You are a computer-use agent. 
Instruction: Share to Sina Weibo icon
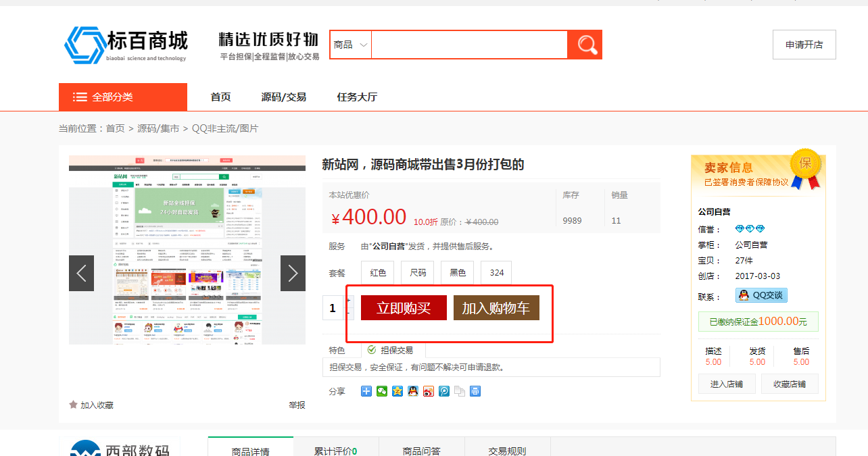429,391
